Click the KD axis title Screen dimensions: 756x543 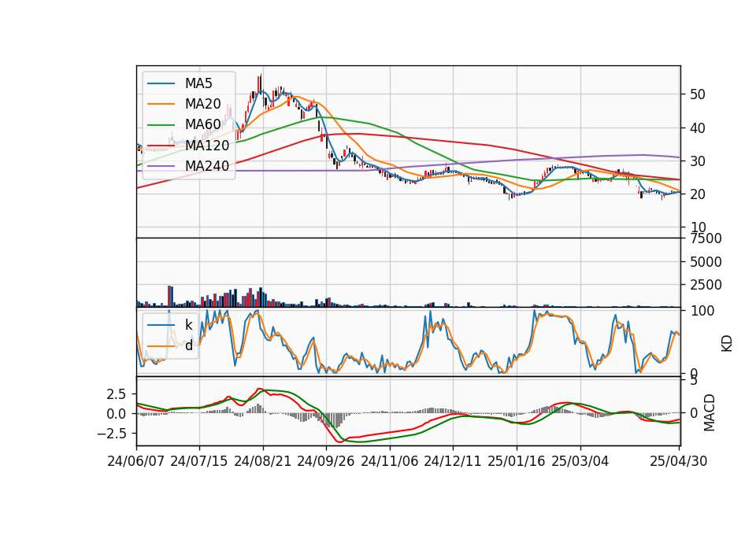click(727, 343)
